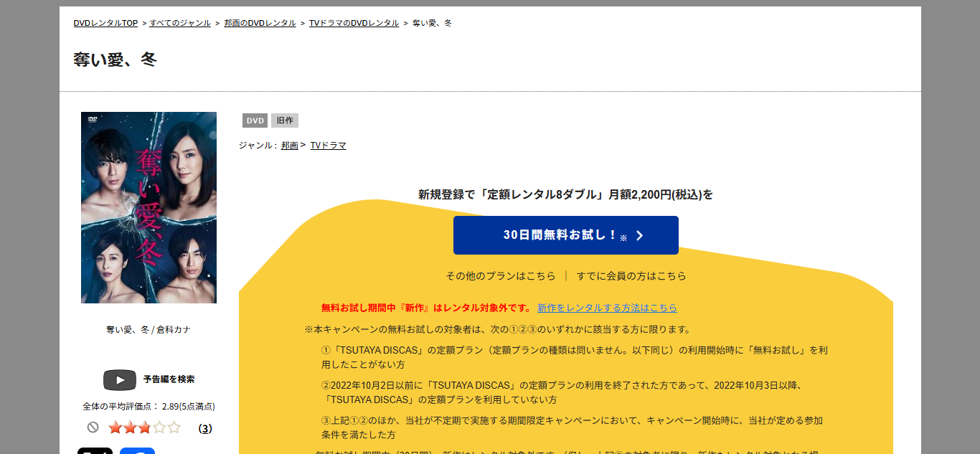Rate the title one star
The width and height of the screenshot is (980, 454).
pos(115,428)
